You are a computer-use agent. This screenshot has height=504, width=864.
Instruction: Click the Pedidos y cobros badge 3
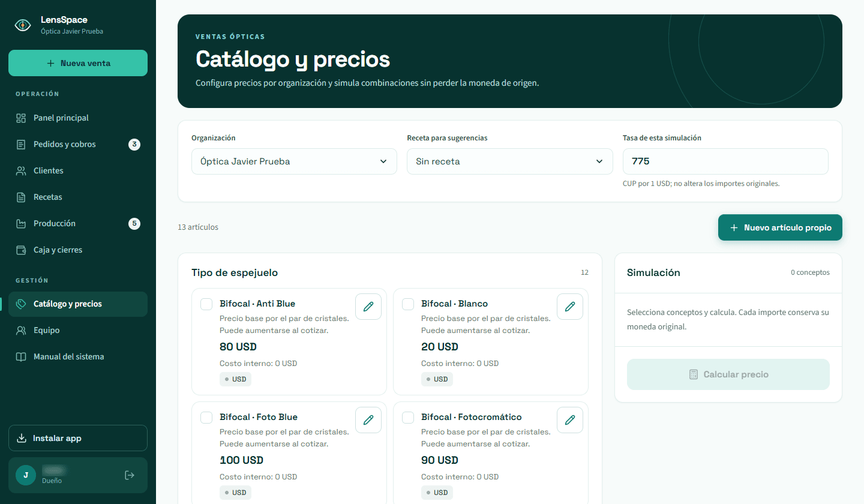point(134,145)
